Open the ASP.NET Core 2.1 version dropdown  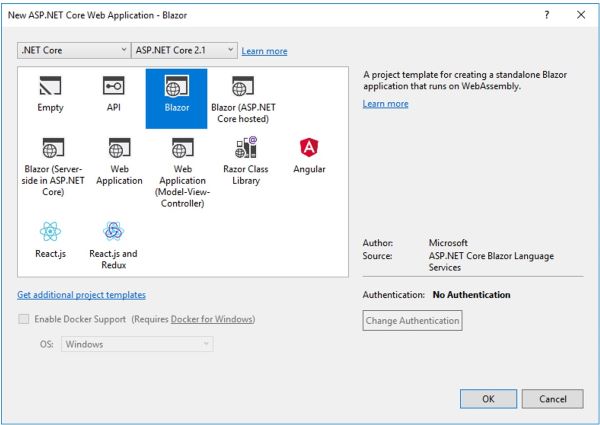[x=184, y=50]
